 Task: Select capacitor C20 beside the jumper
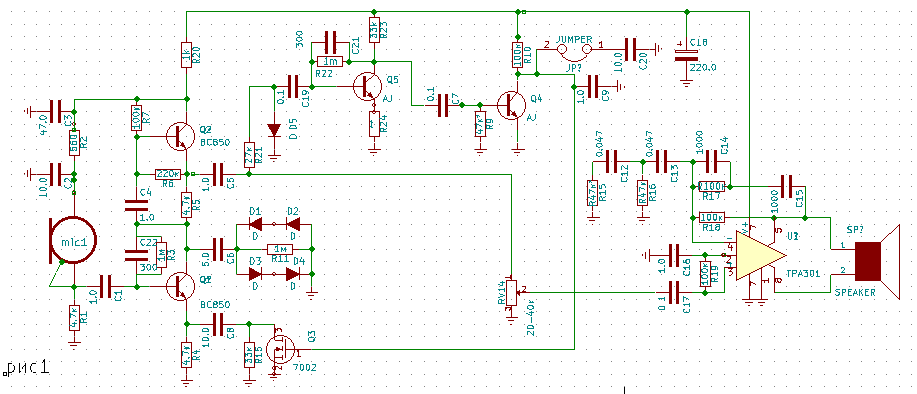pyautogui.click(x=631, y=50)
